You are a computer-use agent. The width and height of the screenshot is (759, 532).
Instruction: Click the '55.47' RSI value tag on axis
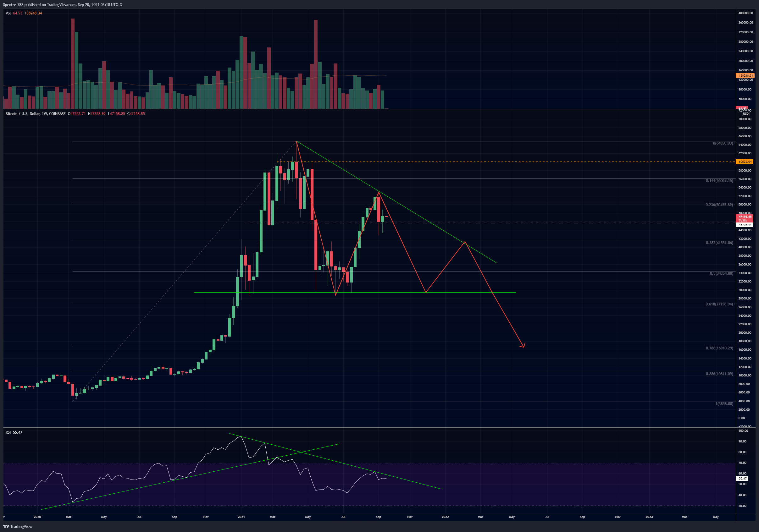click(742, 479)
